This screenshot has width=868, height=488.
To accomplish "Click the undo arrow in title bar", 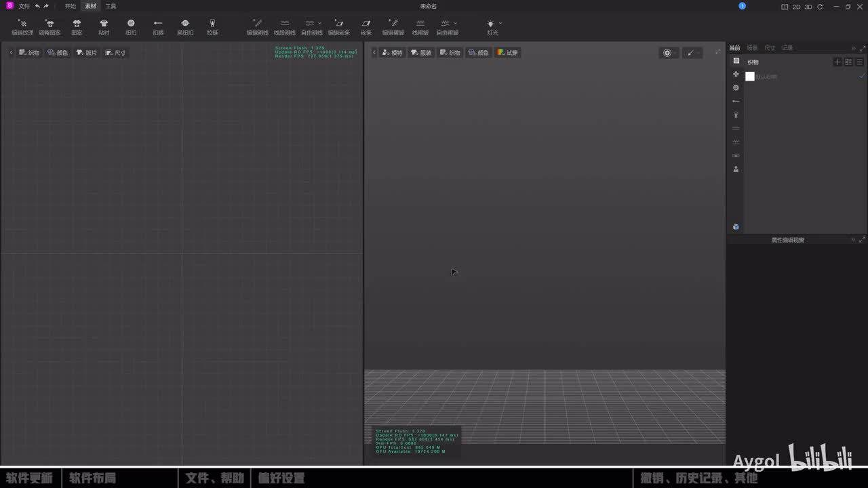I will tap(37, 6).
